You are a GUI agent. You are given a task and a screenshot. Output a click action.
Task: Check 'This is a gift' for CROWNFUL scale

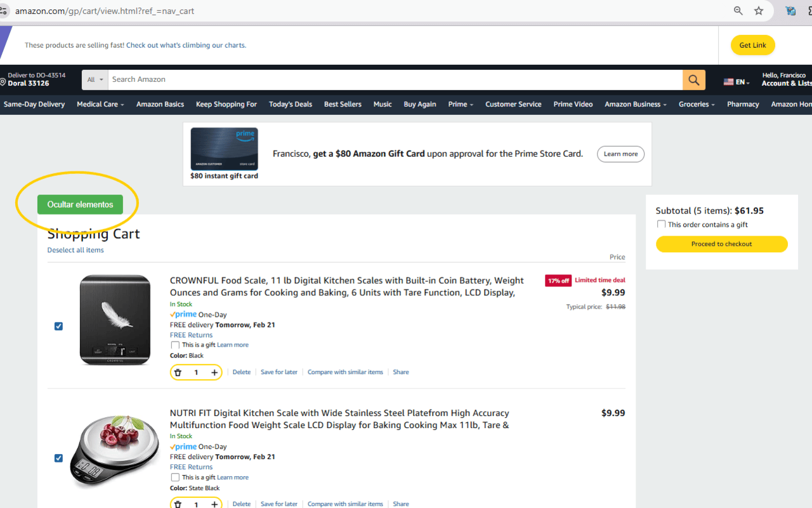(175, 345)
